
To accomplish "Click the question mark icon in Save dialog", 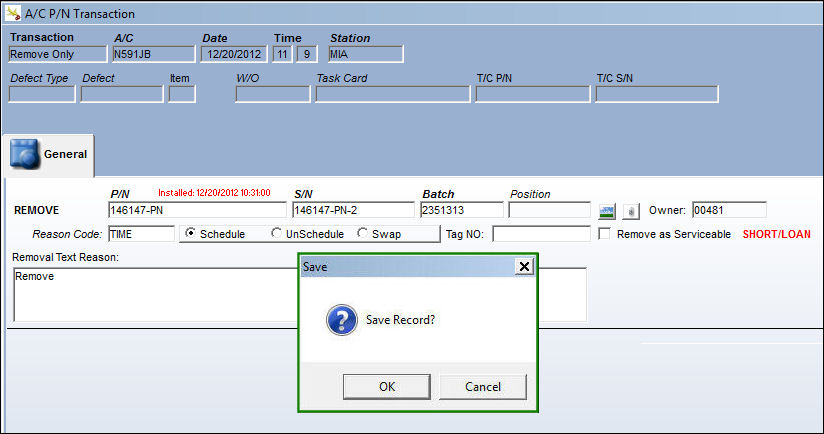I will click(342, 319).
